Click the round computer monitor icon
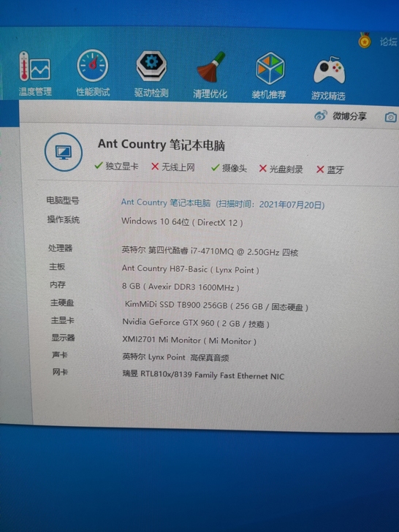This screenshot has height=532, width=399. (x=64, y=152)
